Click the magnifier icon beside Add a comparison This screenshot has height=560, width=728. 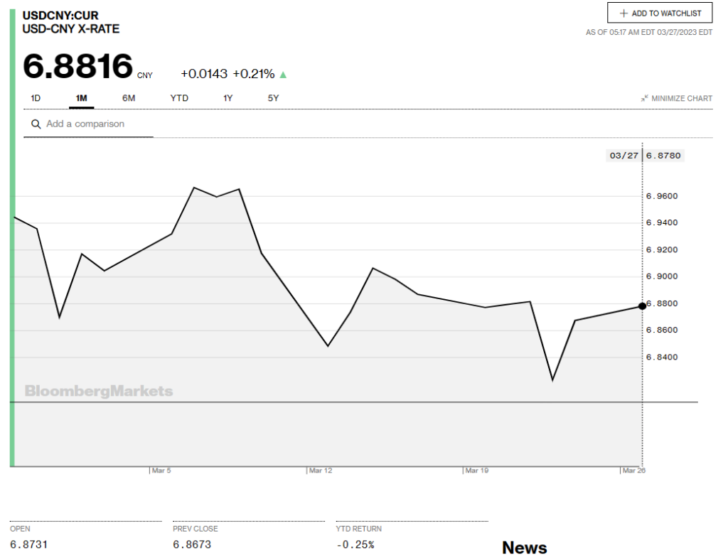pos(36,124)
